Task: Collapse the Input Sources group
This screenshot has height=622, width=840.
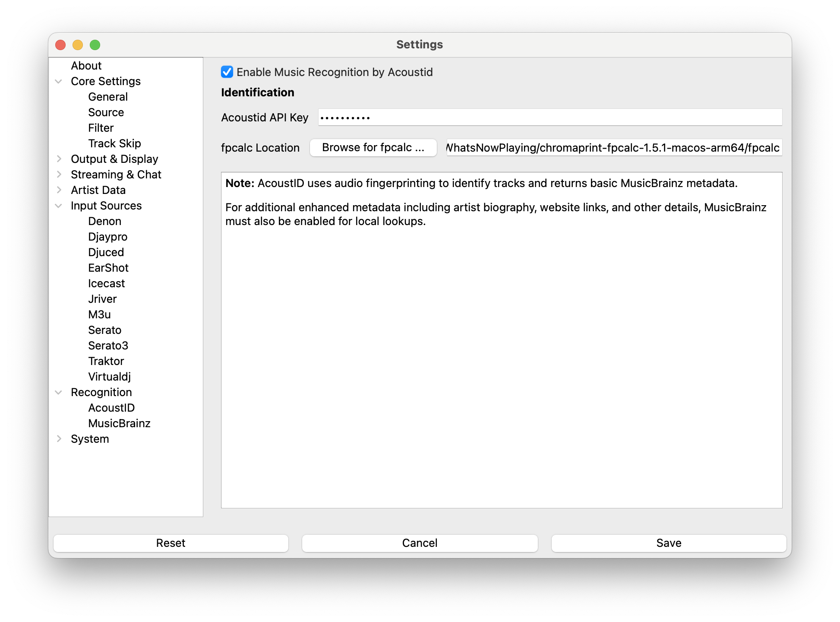Action: point(59,206)
